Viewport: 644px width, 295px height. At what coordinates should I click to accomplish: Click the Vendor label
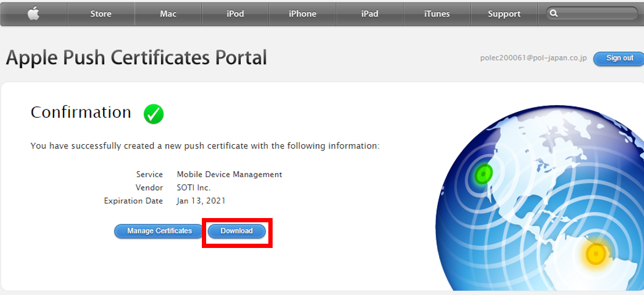coord(149,188)
